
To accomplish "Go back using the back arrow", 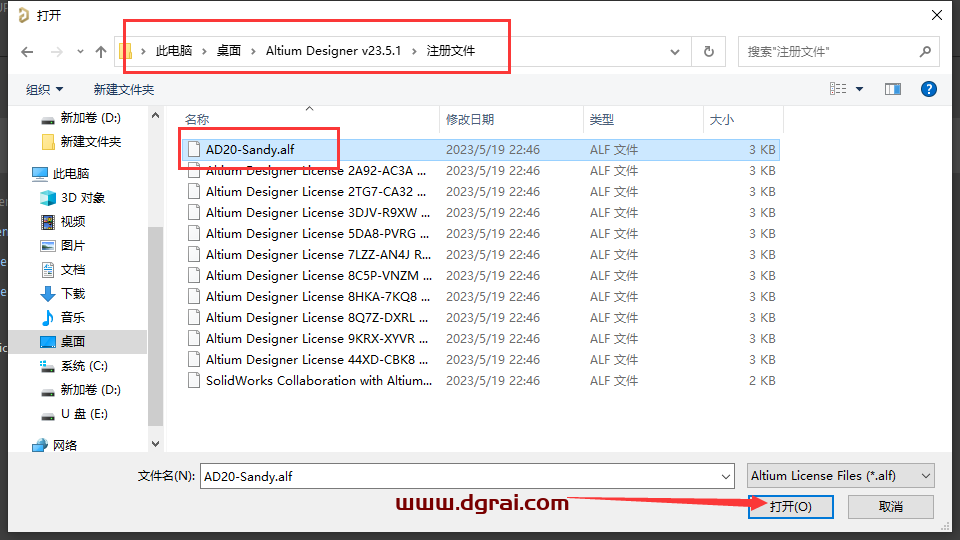I will pyautogui.click(x=27, y=52).
